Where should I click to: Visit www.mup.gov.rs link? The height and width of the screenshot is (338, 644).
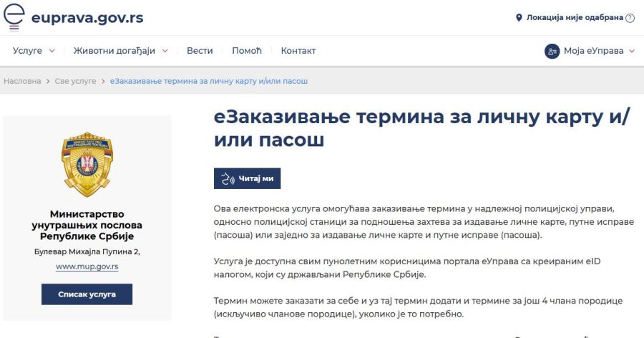[87, 266]
